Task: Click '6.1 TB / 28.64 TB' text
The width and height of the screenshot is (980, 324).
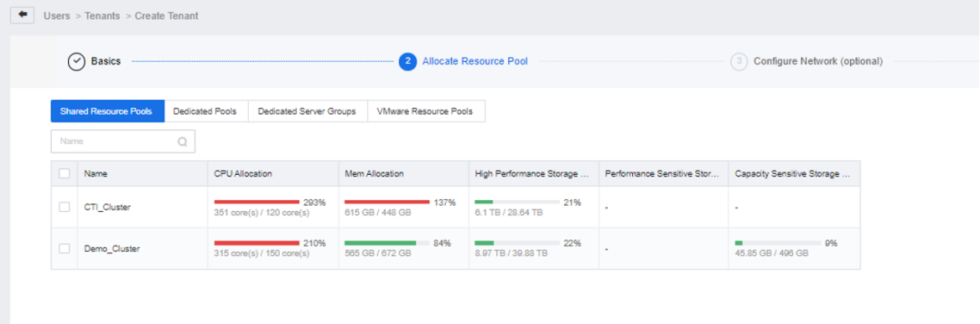Action: click(x=509, y=213)
